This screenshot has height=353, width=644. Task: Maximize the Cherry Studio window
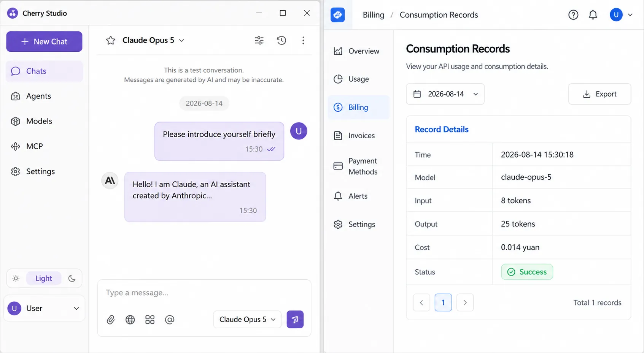tap(283, 13)
